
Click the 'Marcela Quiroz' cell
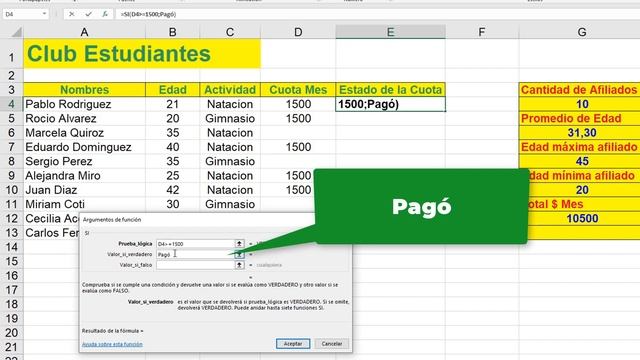pyautogui.click(x=84, y=133)
